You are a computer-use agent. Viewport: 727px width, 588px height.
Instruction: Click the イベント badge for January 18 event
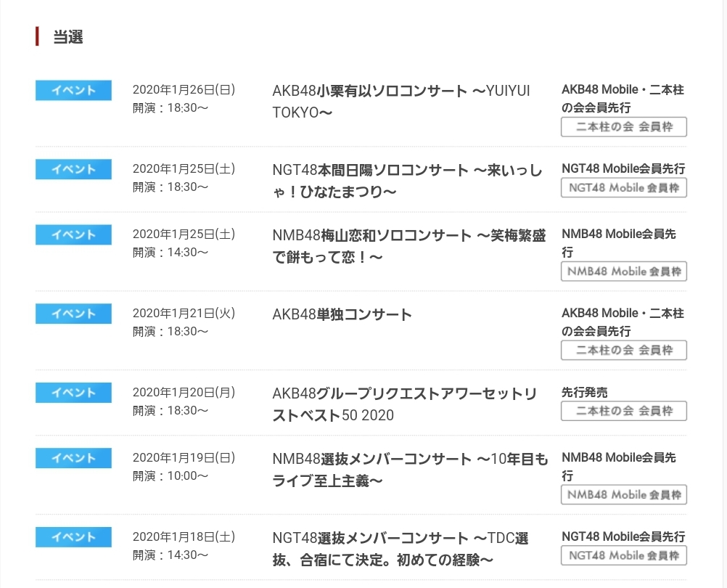[73, 537]
